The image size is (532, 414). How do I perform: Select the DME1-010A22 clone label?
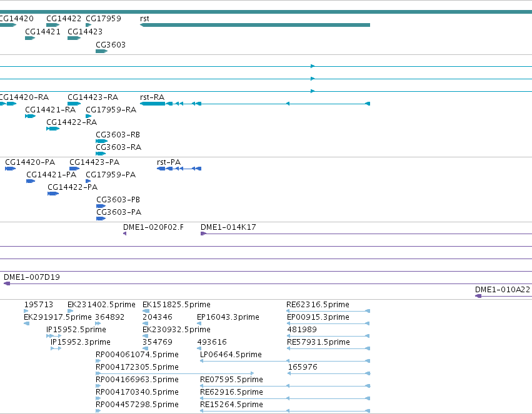(x=503, y=290)
